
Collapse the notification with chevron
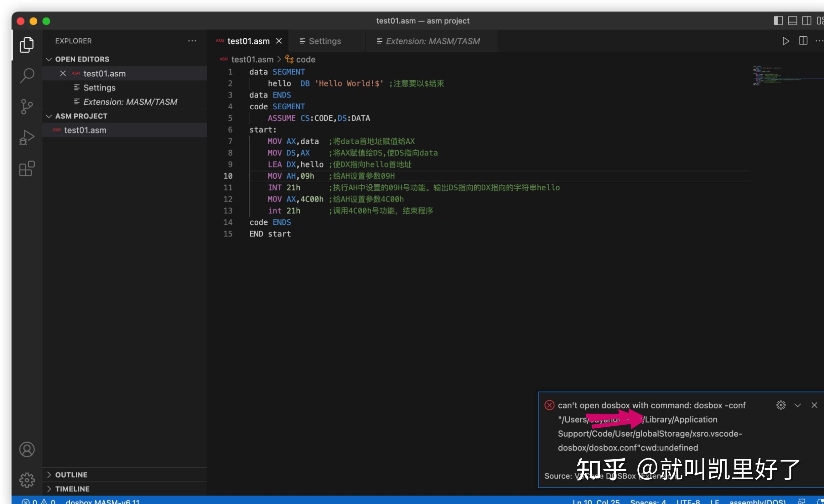798,405
